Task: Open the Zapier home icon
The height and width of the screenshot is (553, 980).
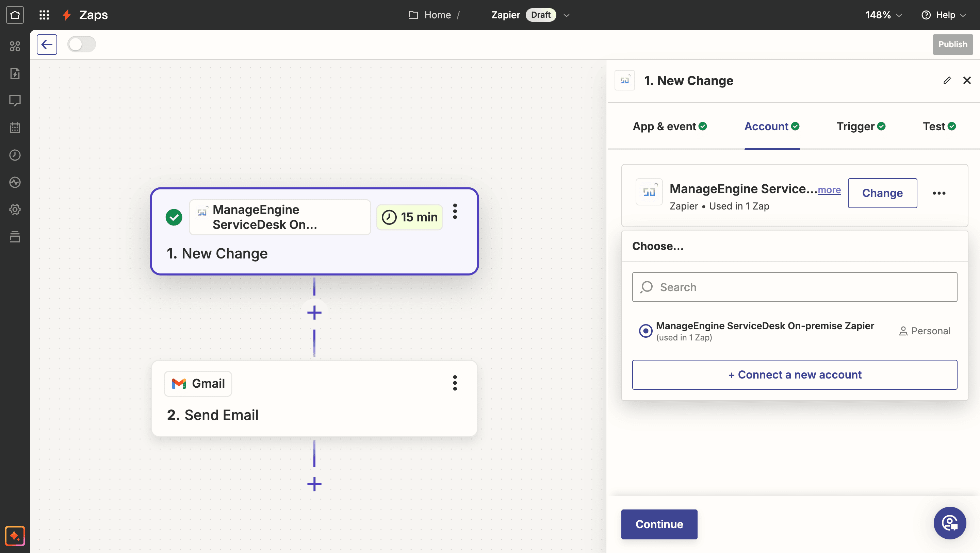Action: (15, 15)
